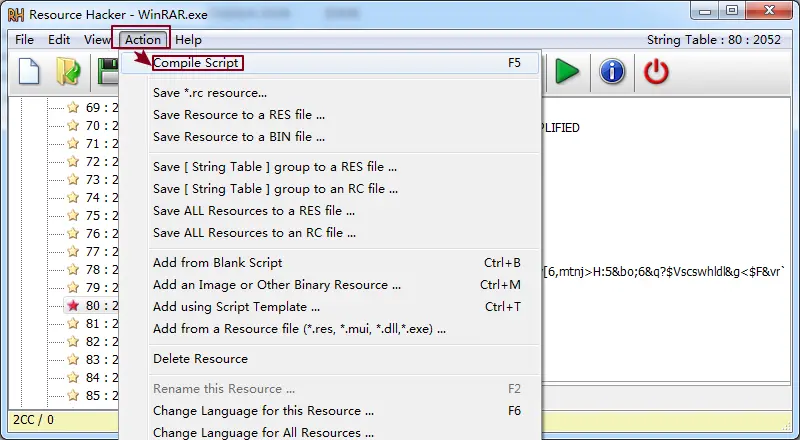Select tree item 83

point(101,359)
